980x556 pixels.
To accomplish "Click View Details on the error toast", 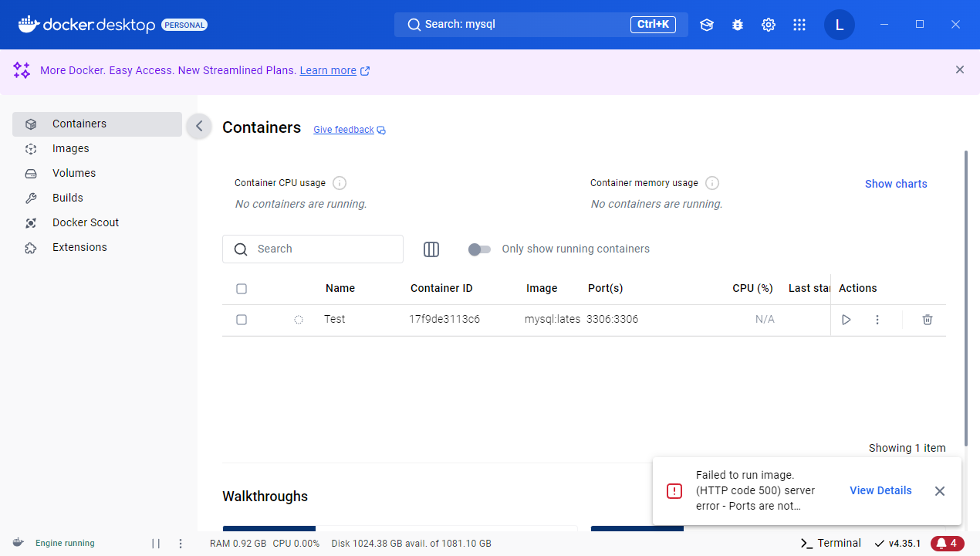I will [880, 490].
